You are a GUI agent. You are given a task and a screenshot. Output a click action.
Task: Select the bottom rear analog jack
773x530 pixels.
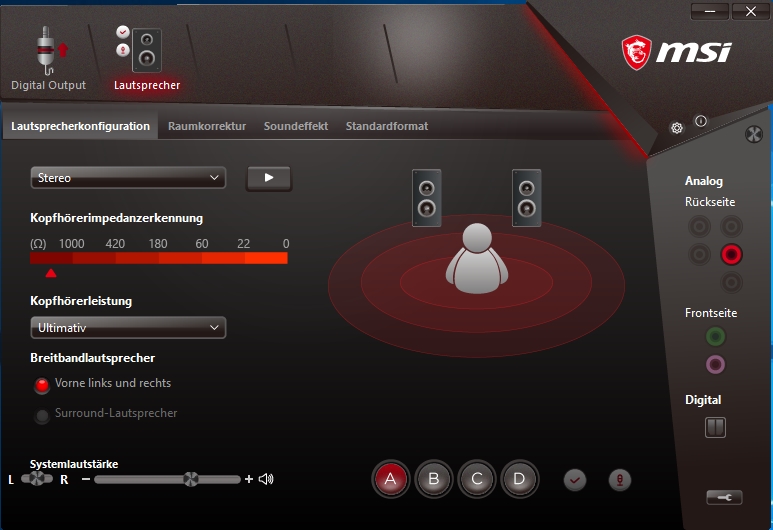731,283
